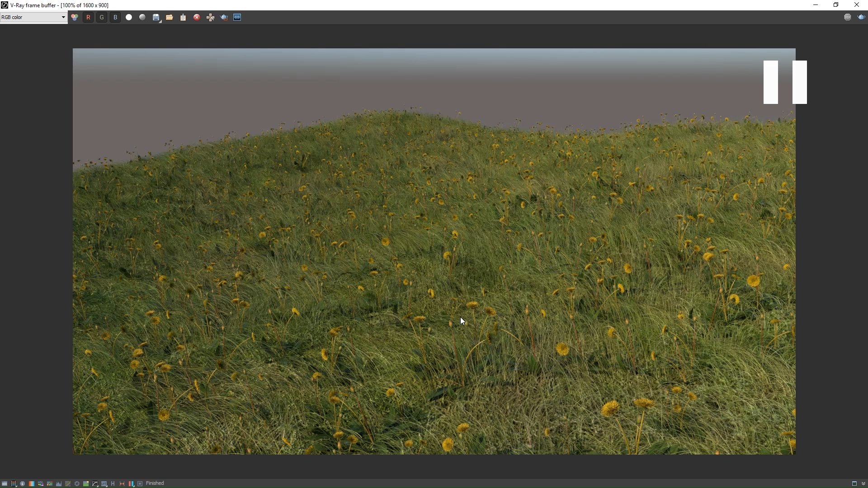Render the last scene again
This screenshot has width=868, height=488.
224,17
